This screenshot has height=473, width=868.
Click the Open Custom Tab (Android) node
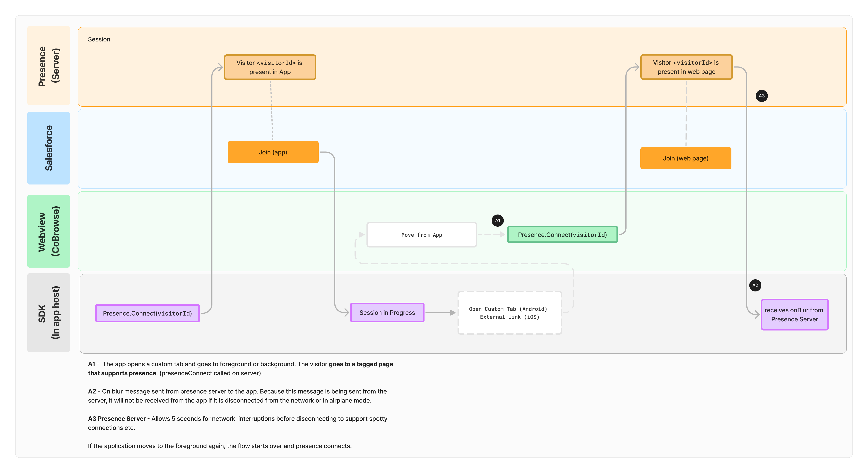tap(509, 313)
